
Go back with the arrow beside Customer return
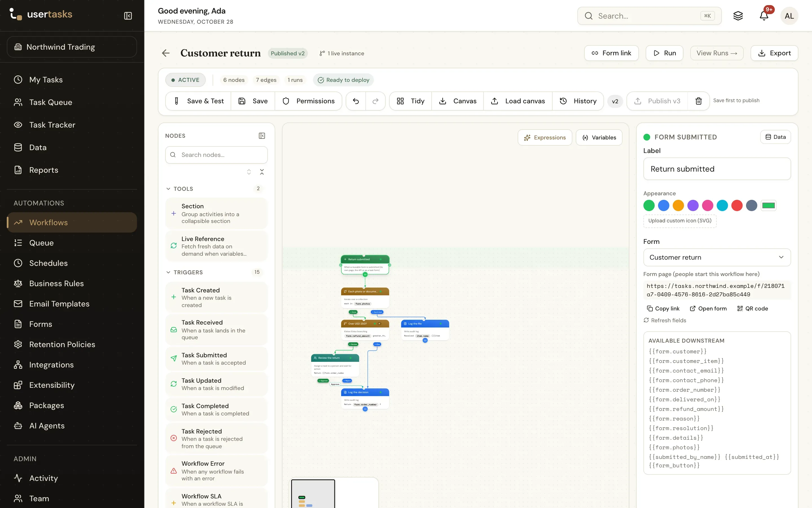tap(166, 53)
